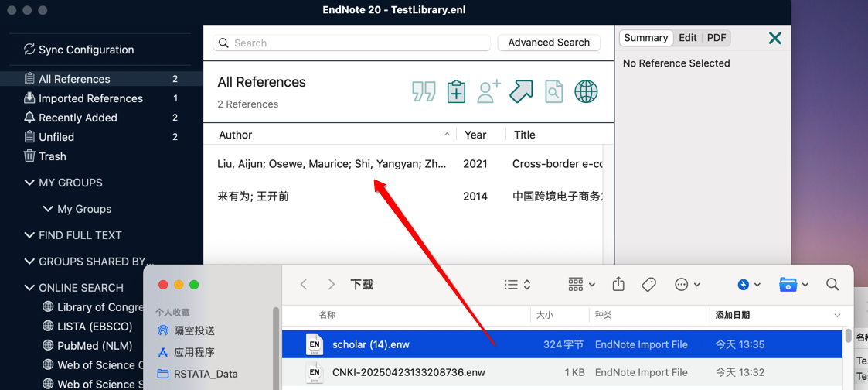The height and width of the screenshot is (390, 868).
Task: Open Advanced Search
Action: (x=549, y=43)
